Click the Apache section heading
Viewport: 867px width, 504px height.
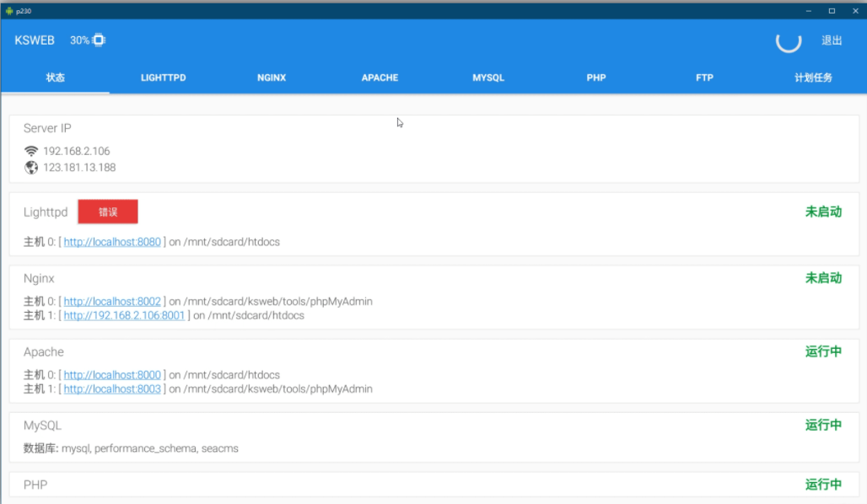coord(44,352)
